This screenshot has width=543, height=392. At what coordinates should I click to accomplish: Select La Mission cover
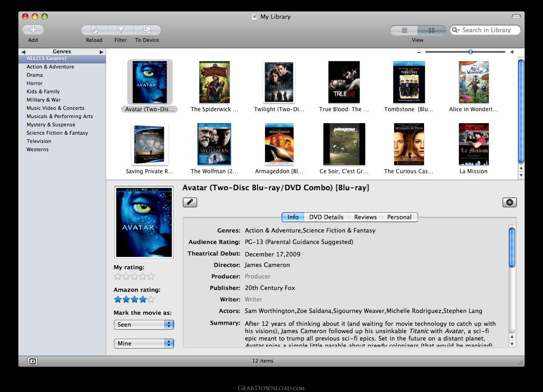[474, 144]
